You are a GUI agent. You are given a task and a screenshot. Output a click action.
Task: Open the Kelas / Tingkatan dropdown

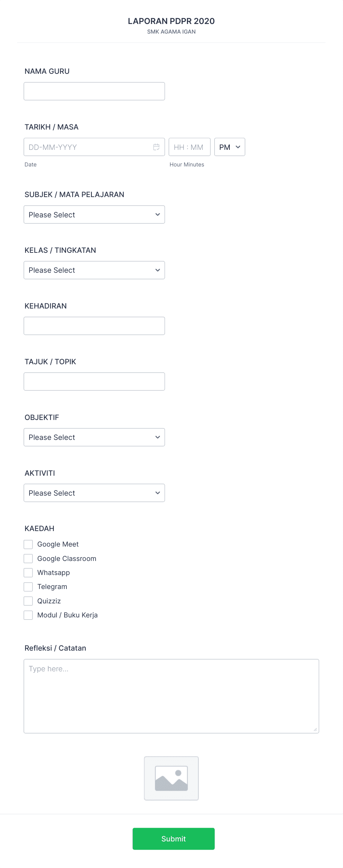94,270
